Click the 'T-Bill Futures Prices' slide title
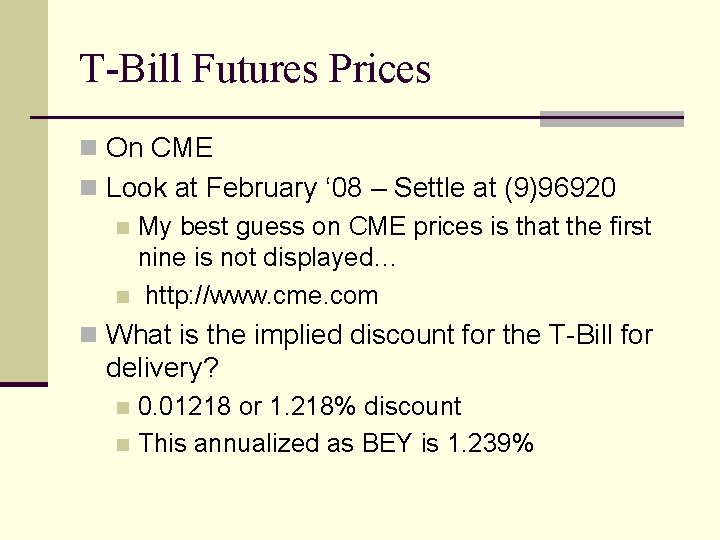This screenshot has height=540, width=720. (x=255, y=69)
